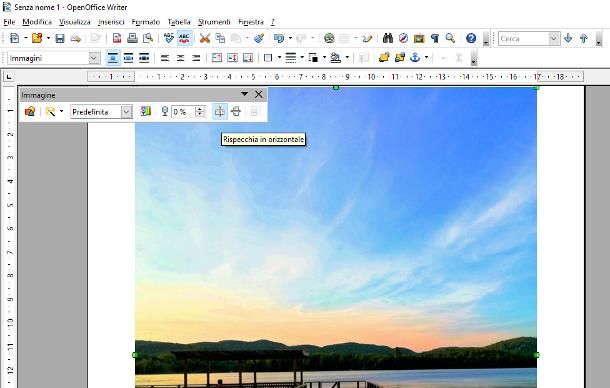This screenshot has width=610, height=388.
Task: Insert a hyperlink with the globe icon
Action: (x=329, y=38)
